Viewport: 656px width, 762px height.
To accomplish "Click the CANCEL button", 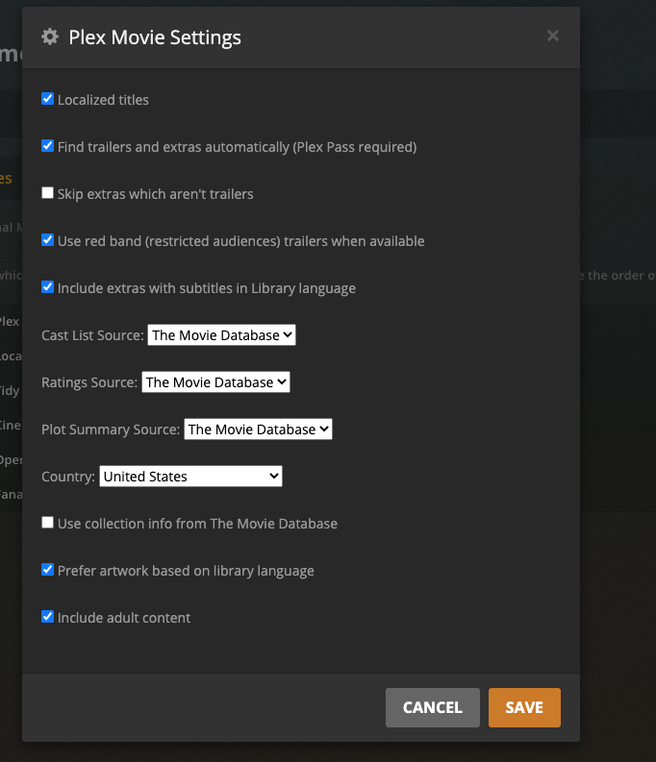I will click(x=432, y=708).
